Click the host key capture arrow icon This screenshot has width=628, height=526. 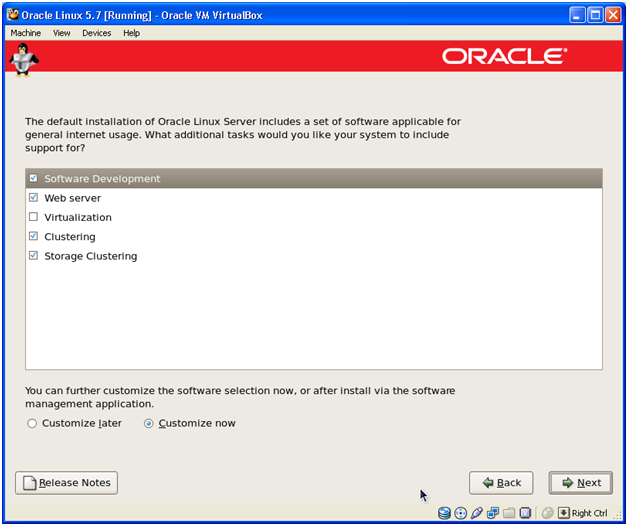564,513
